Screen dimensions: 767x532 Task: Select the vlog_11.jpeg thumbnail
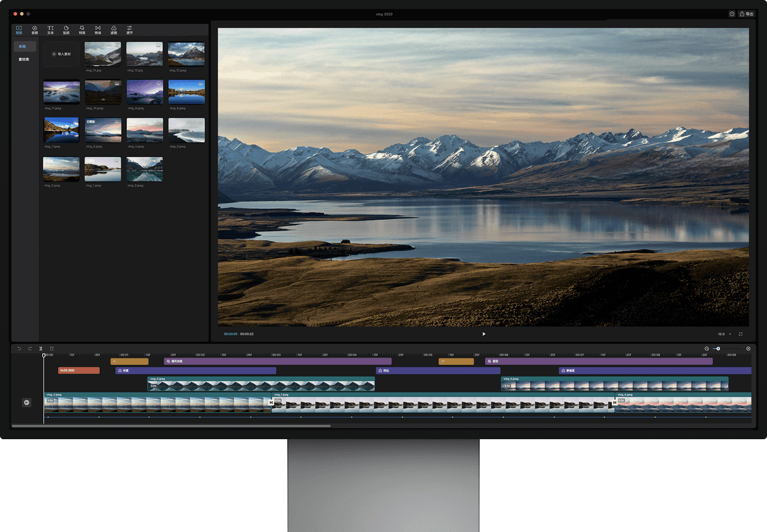point(62,92)
